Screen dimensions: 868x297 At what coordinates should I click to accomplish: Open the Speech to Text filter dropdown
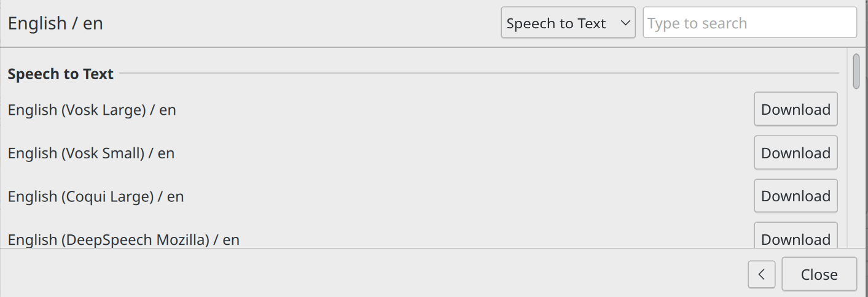[x=568, y=23]
